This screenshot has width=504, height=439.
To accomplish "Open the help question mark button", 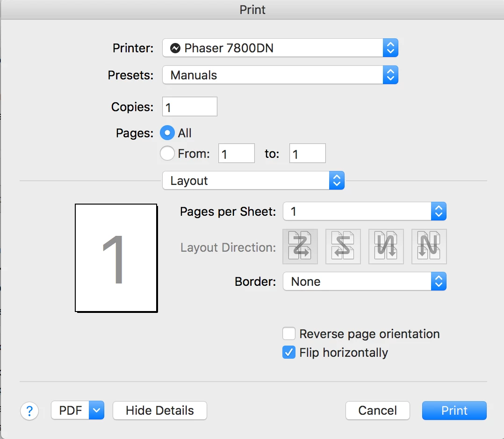I will 29,411.
